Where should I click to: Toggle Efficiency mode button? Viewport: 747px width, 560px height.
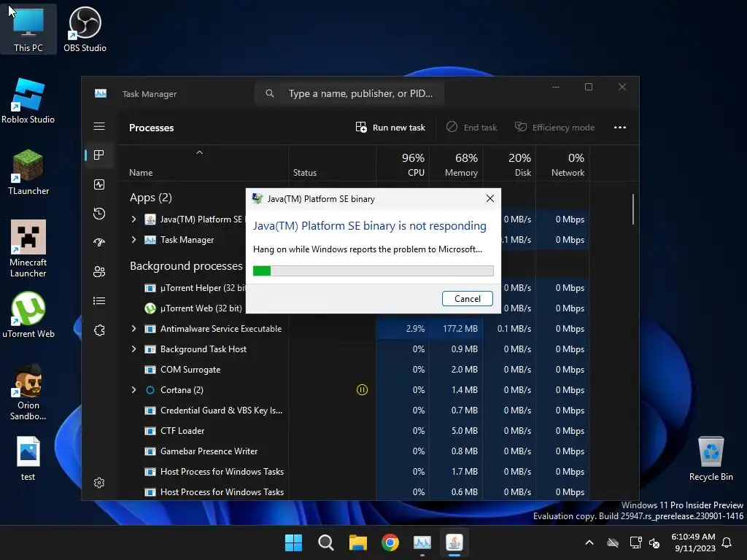tap(554, 127)
